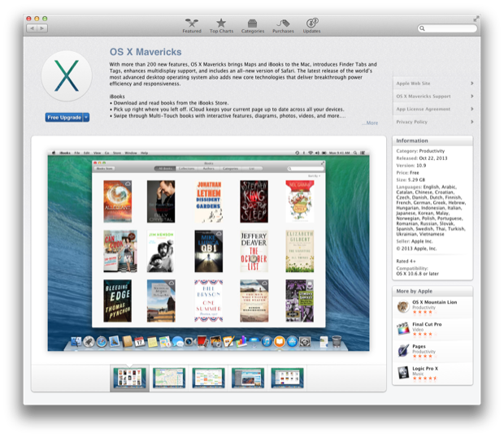Open the Privacy Policy link
The image size is (504, 437).
[434, 122]
